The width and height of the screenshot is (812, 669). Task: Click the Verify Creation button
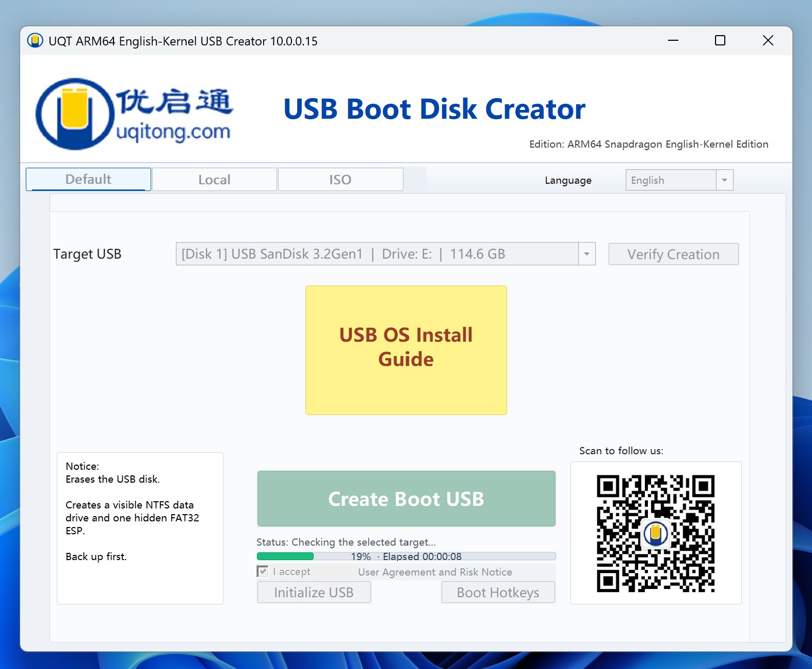coord(673,254)
